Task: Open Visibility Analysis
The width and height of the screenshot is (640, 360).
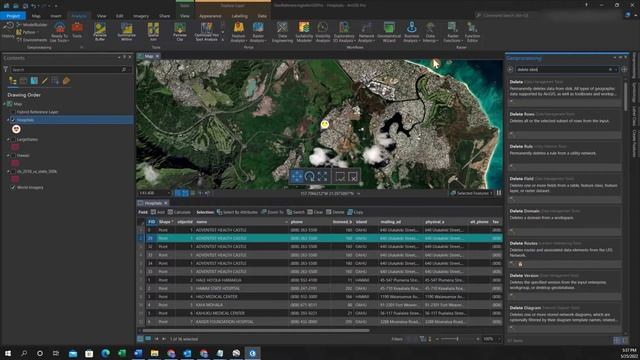Action: tap(323, 32)
